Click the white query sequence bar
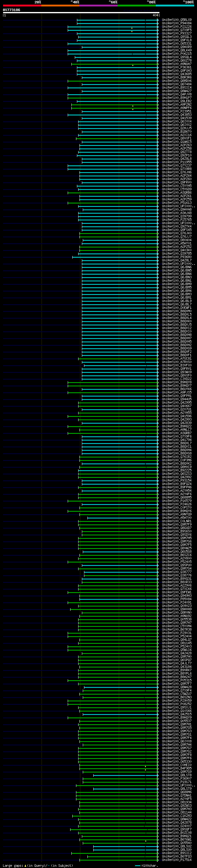 click(81, 12)
